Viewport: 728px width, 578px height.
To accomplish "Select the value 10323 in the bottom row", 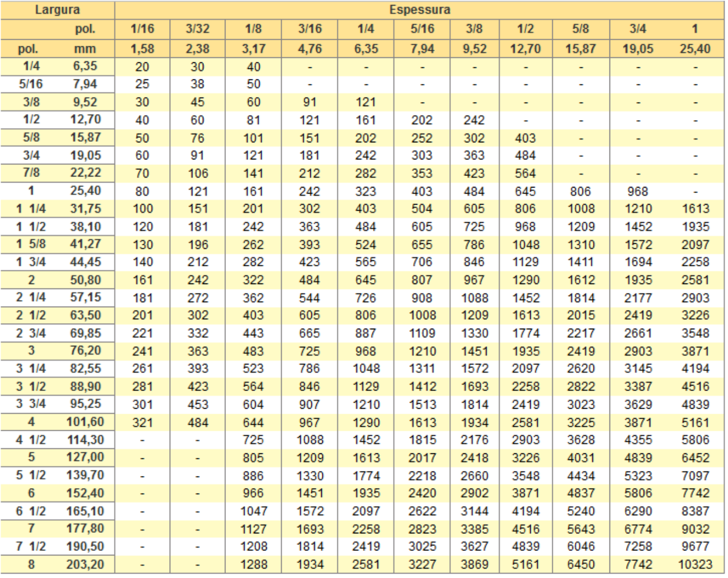I will pos(694,565).
